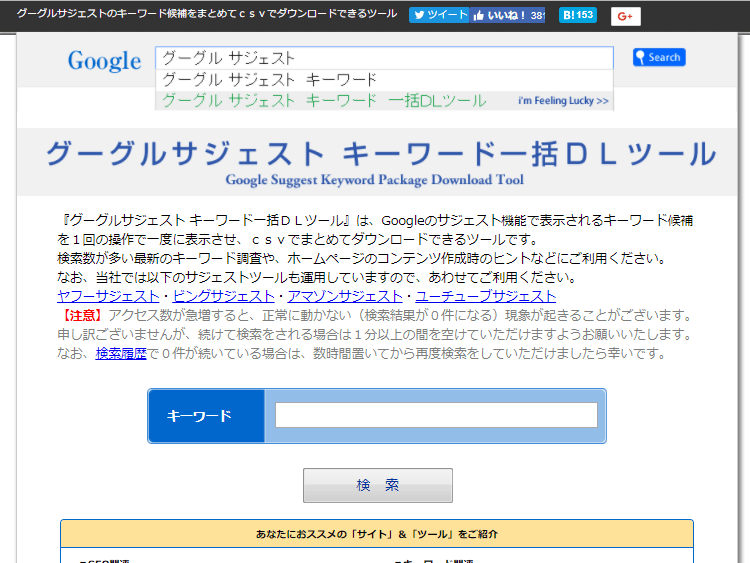This screenshot has width=750, height=563.
Task: Click the header box showing グーグル サジェスト
Action: 384,58
